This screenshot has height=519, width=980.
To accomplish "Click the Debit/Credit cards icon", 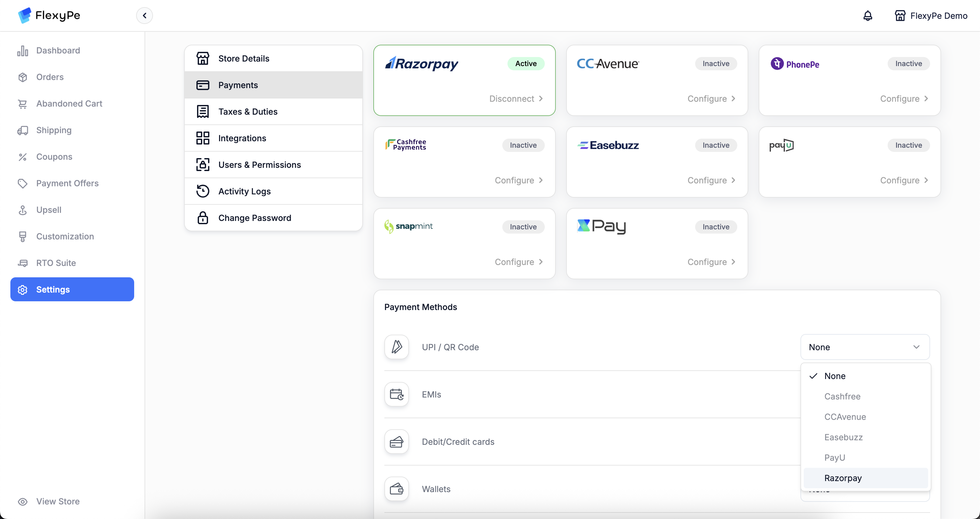I will [396, 442].
